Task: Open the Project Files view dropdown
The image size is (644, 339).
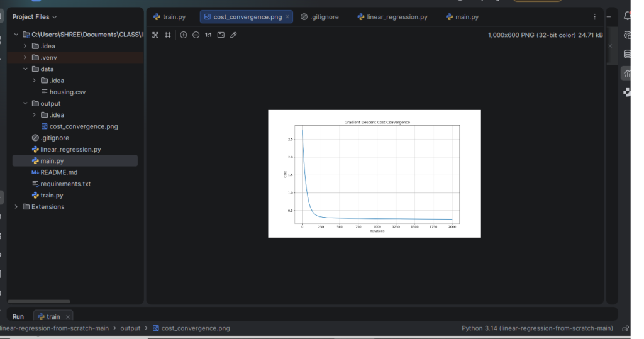Action: click(35, 17)
